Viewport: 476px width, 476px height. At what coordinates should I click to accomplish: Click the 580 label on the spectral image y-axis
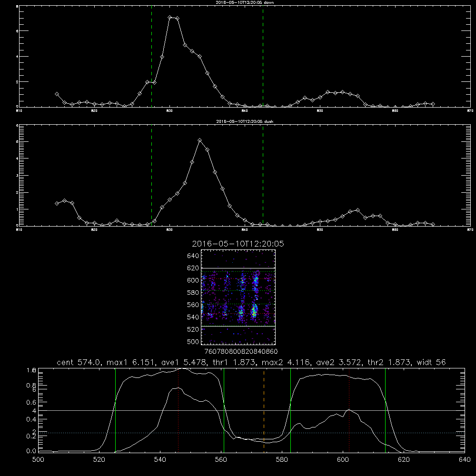click(x=193, y=292)
